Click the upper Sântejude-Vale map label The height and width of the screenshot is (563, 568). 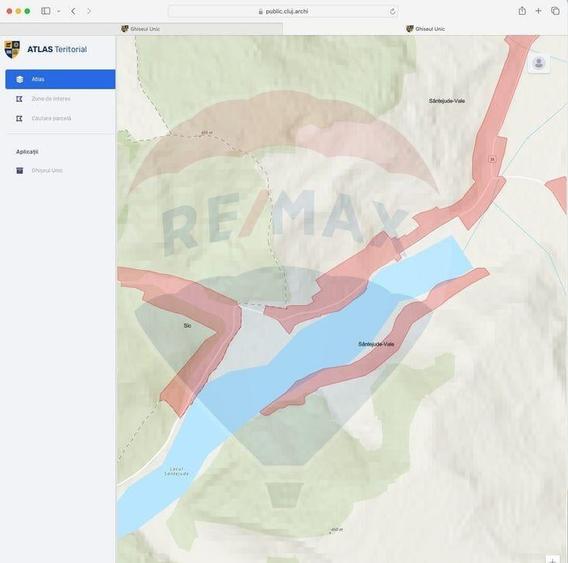point(447,101)
